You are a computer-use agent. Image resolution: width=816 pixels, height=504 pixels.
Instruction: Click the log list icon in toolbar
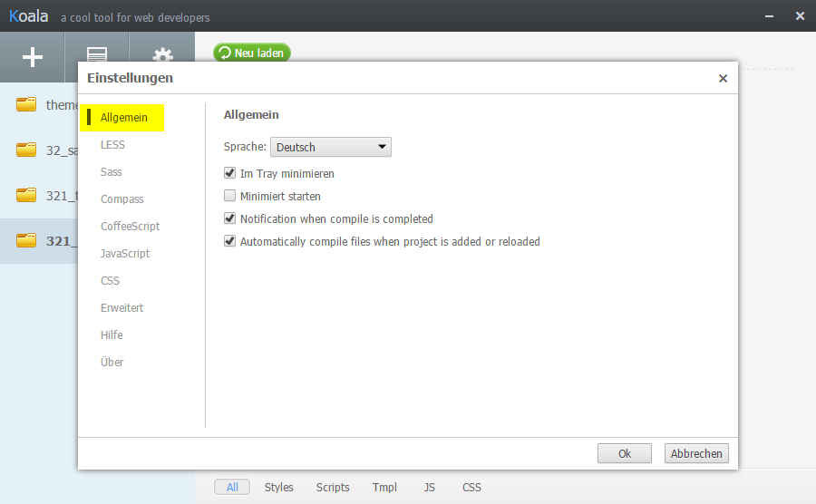tap(97, 56)
